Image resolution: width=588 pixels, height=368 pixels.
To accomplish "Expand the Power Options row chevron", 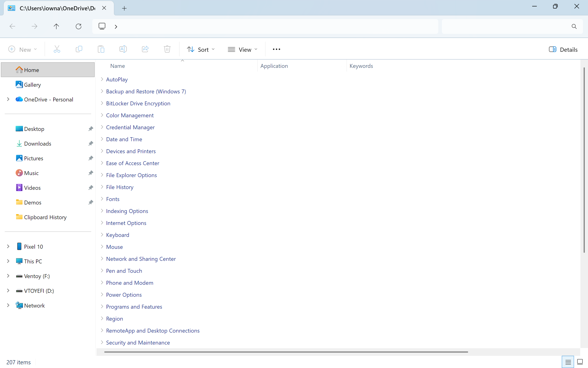I will pos(102,294).
